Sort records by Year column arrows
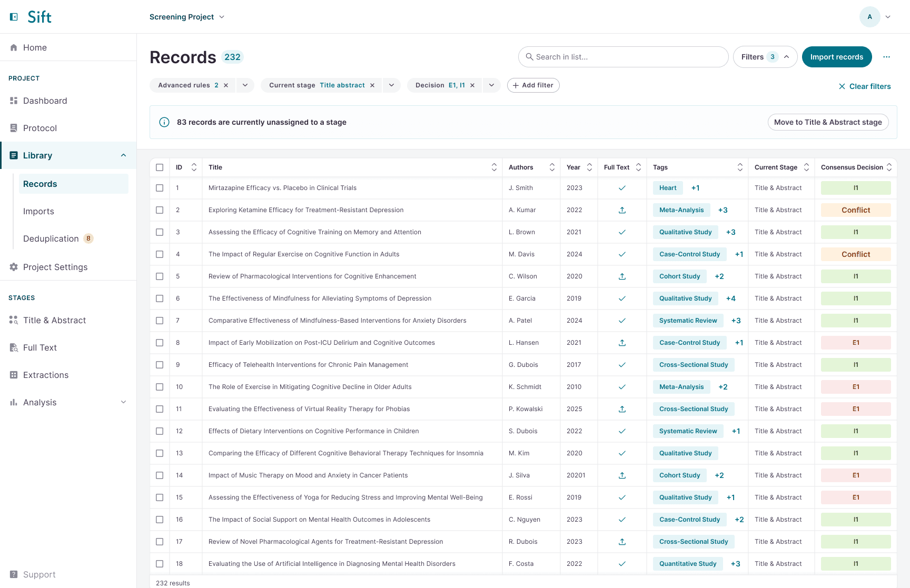The height and width of the screenshot is (588, 910). (x=589, y=167)
